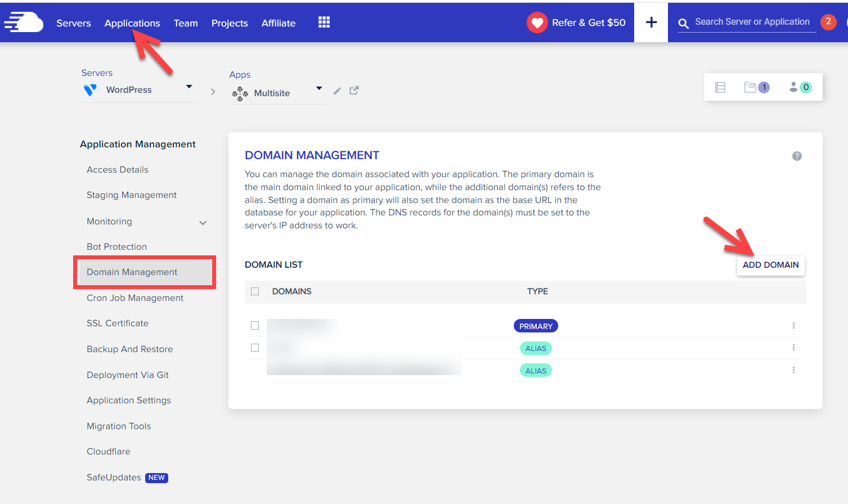Select SafeUpdates in sidebar
This screenshot has height=504, width=848.
(114, 478)
